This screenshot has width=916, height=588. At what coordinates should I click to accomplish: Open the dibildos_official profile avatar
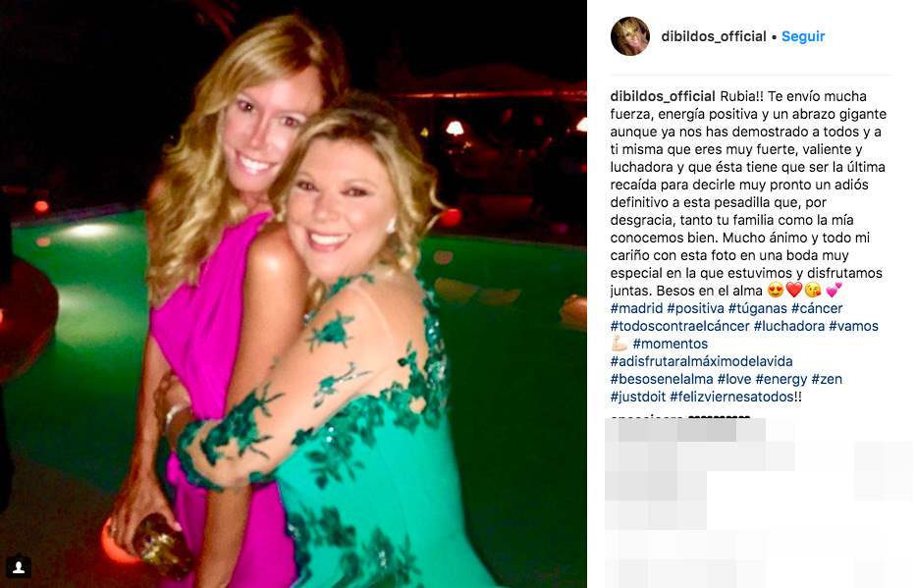[x=630, y=36]
